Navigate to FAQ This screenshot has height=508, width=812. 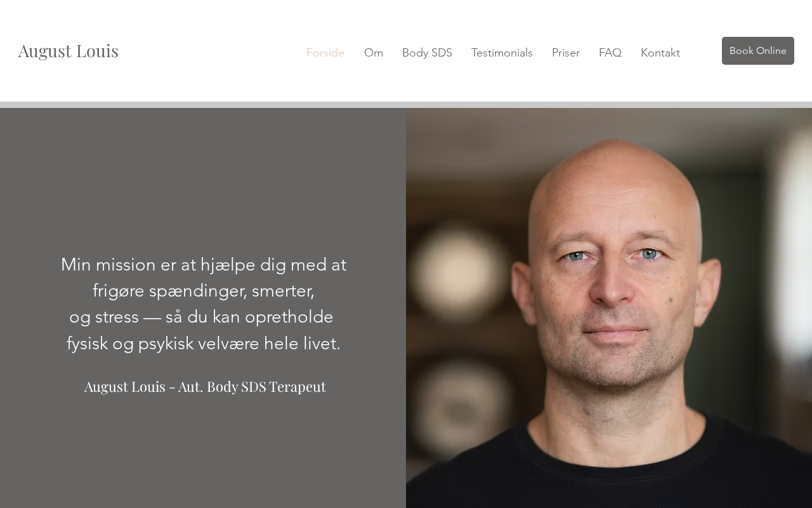[x=610, y=53]
